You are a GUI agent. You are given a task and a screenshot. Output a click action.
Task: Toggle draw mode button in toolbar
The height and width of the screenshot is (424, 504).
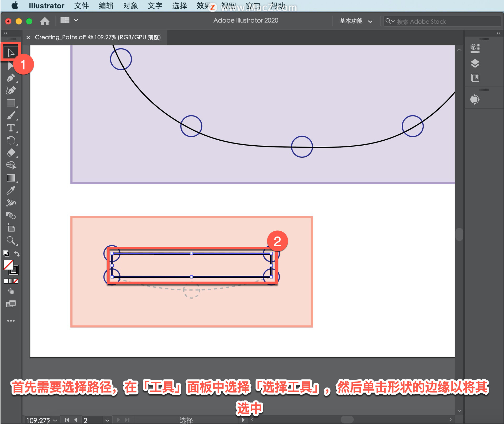pyautogui.click(x=11, y=291)
